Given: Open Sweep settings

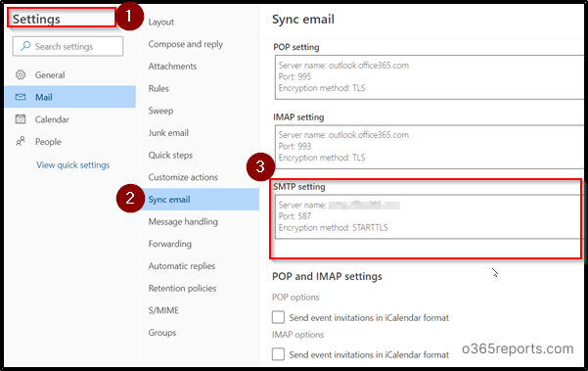Looking at the screenshot, I should point(160,111).
